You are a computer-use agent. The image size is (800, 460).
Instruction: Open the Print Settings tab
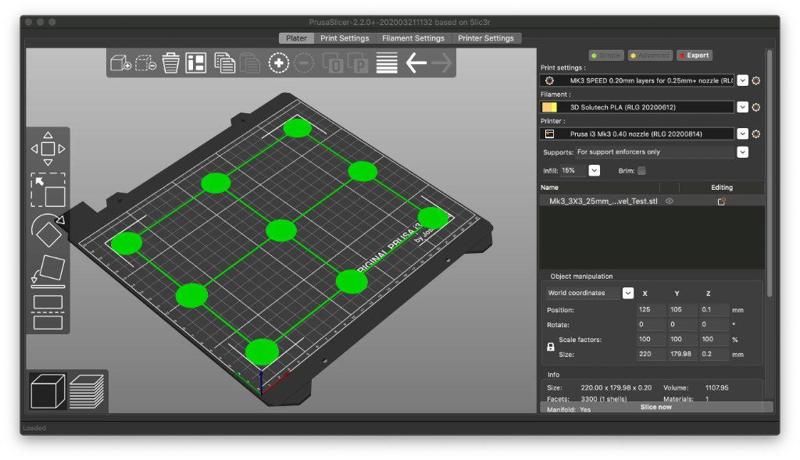pos(344,38)
